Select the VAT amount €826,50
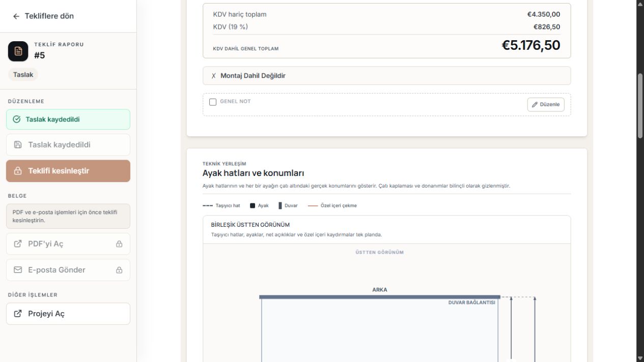The height and width of the screenshot is (362, 644). pos(547,26)
